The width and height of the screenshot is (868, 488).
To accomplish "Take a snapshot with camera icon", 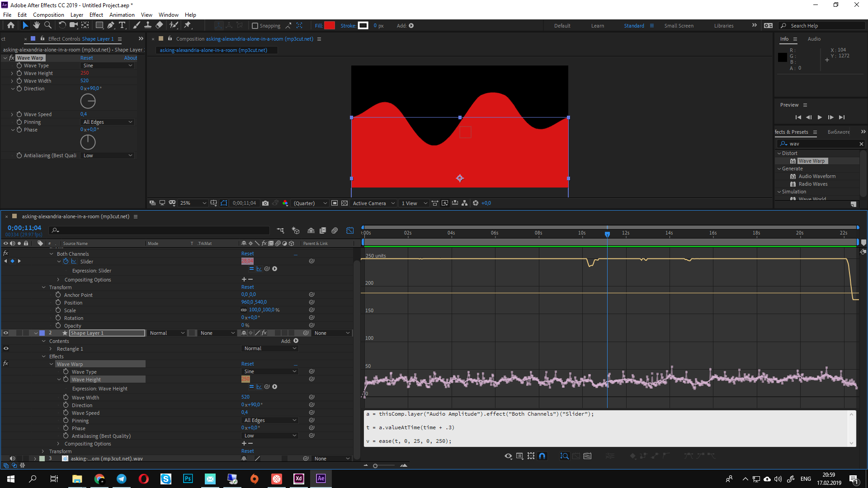I will coord(265,203).
